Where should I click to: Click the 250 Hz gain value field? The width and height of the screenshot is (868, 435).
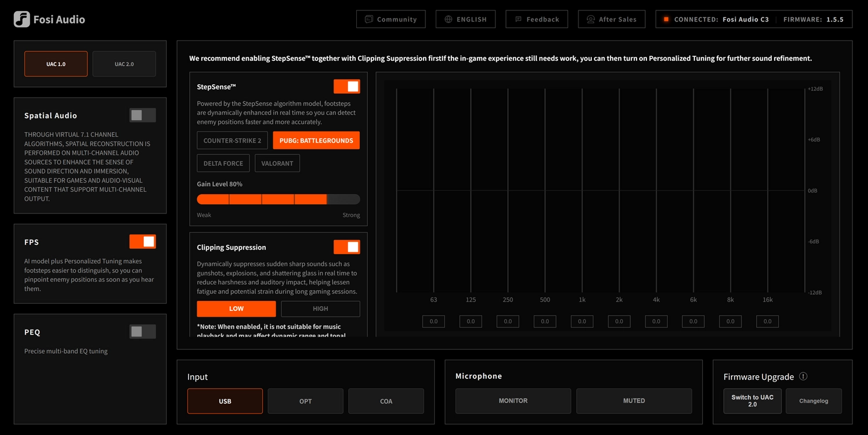point(508,321)
